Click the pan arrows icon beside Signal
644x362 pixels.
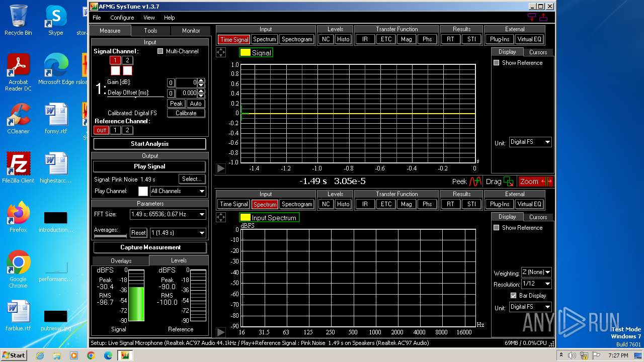221,53
